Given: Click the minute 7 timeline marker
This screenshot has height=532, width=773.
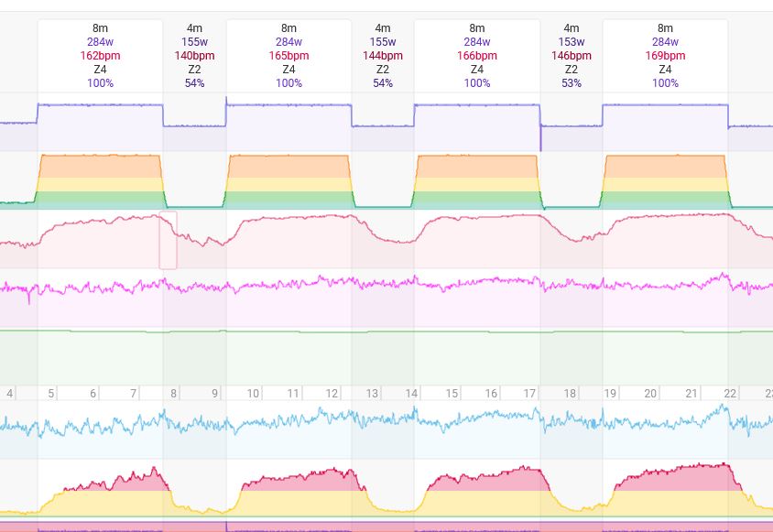Looking at the screenshot, I should (x=133, y=393).
